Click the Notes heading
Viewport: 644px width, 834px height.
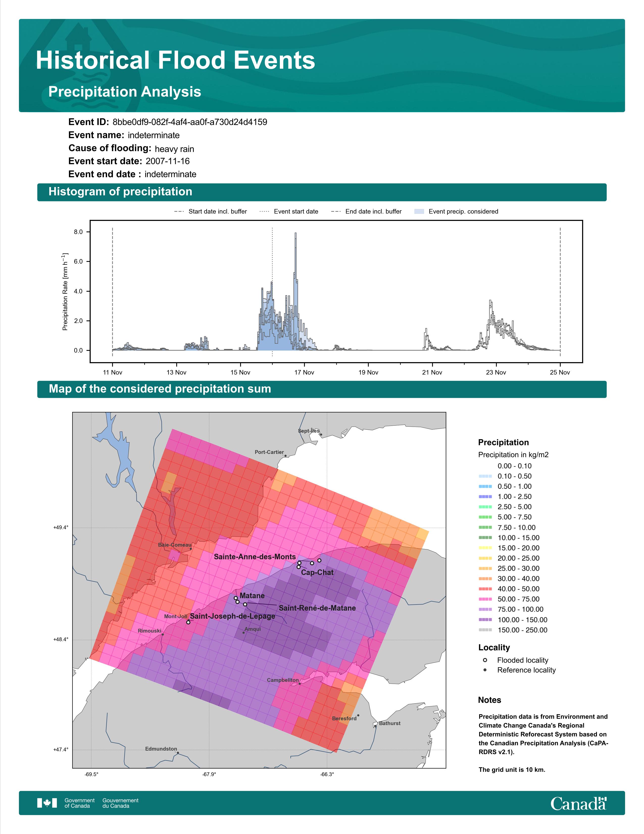pos(489,700)
